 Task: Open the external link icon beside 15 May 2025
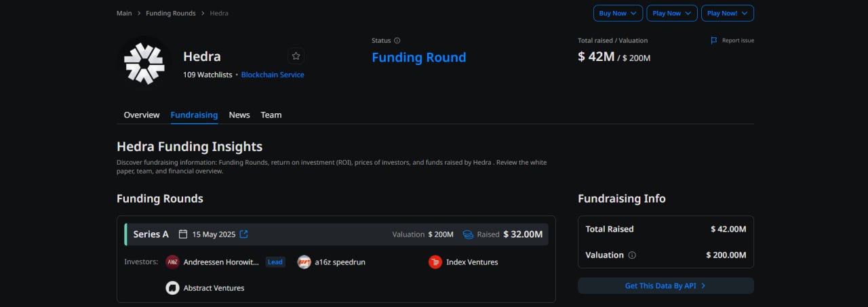(x=244, y=234)
